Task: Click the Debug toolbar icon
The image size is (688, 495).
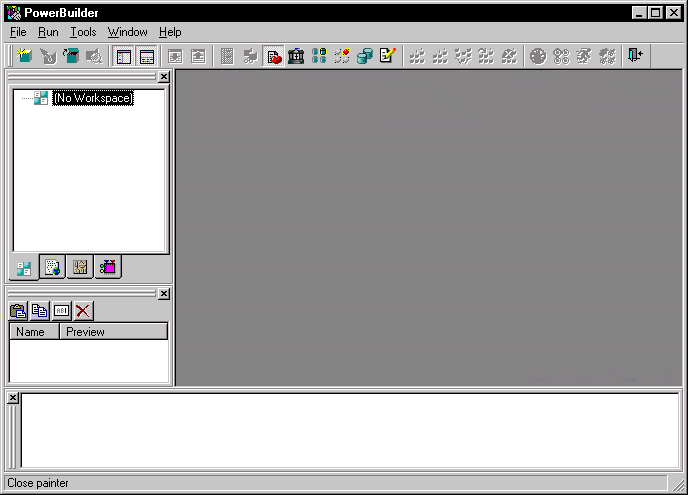Action: [538, 56]
